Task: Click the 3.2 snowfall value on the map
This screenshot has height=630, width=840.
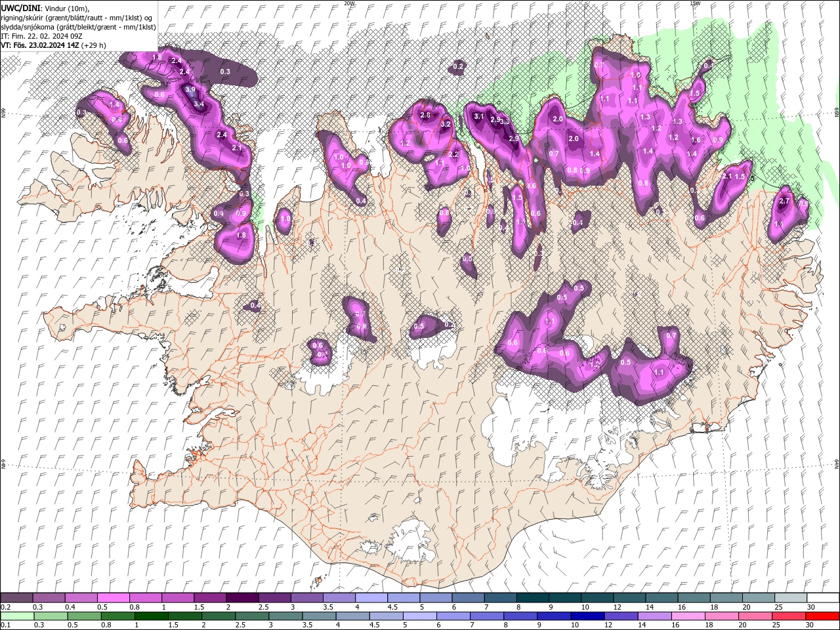Action: [446, 124]
